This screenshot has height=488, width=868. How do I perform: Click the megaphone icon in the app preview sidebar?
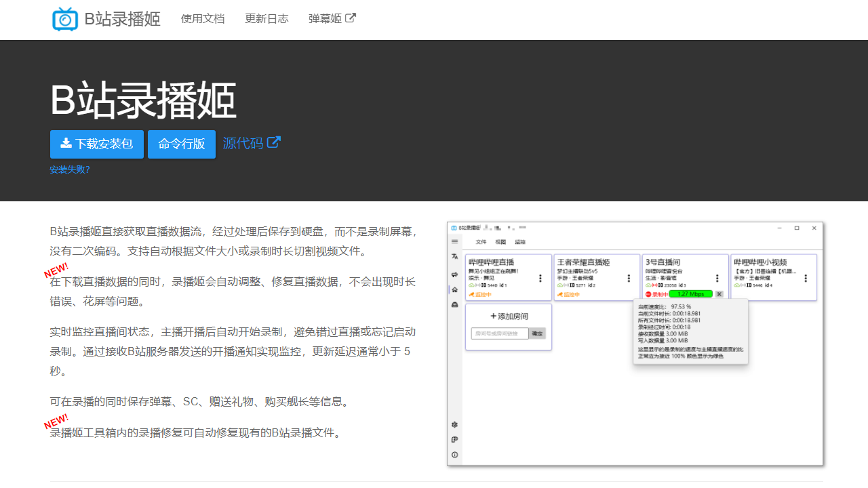pos(455,274)
